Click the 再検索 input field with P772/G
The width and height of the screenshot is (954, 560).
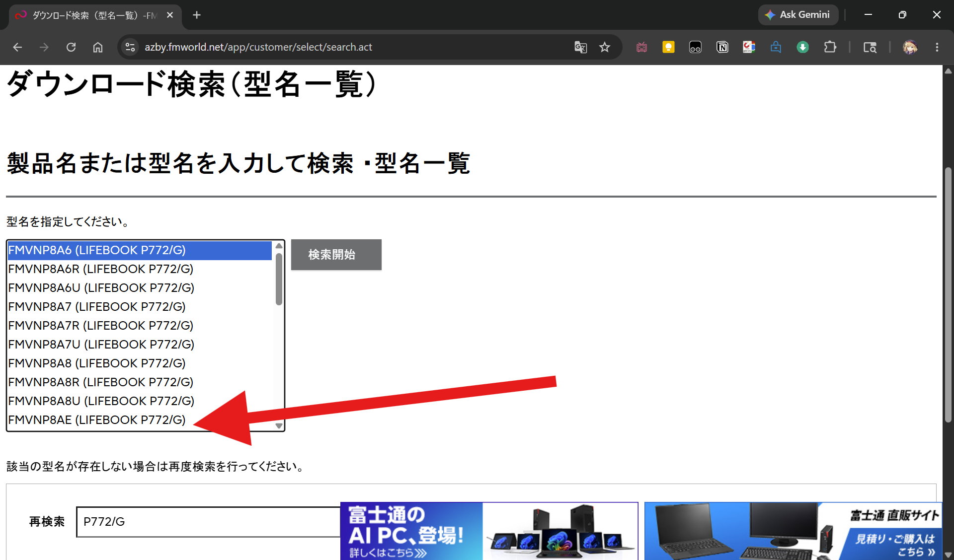209,522
